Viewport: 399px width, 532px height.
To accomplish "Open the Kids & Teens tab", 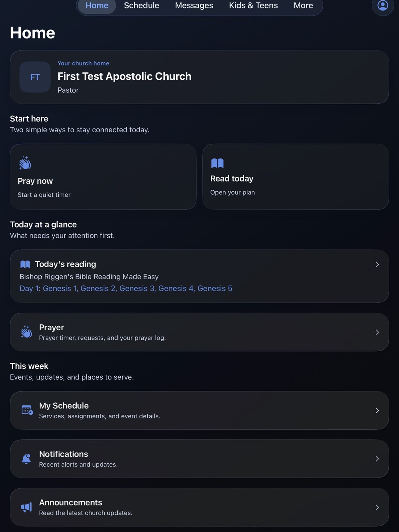I will click(x=253, y=5).
